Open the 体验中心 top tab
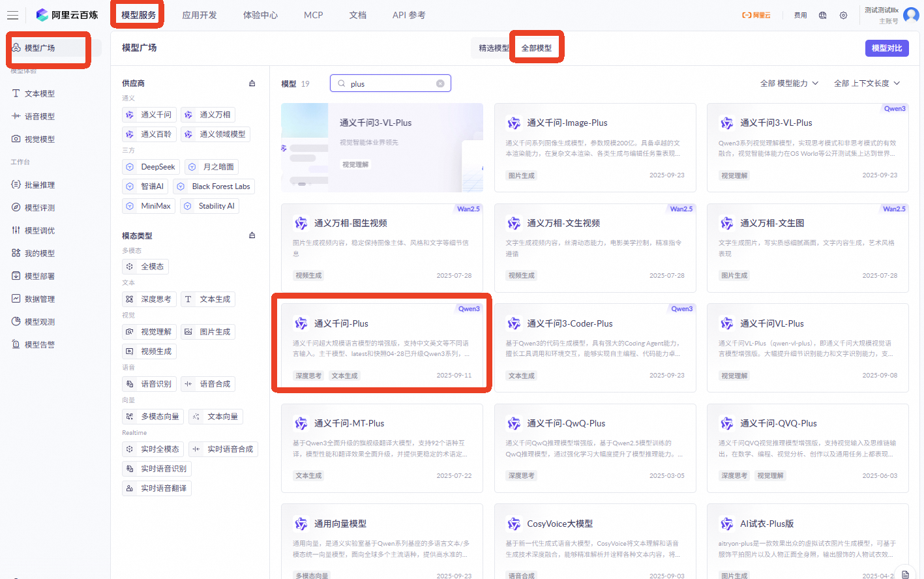924x579 pixels. (260, 15)
